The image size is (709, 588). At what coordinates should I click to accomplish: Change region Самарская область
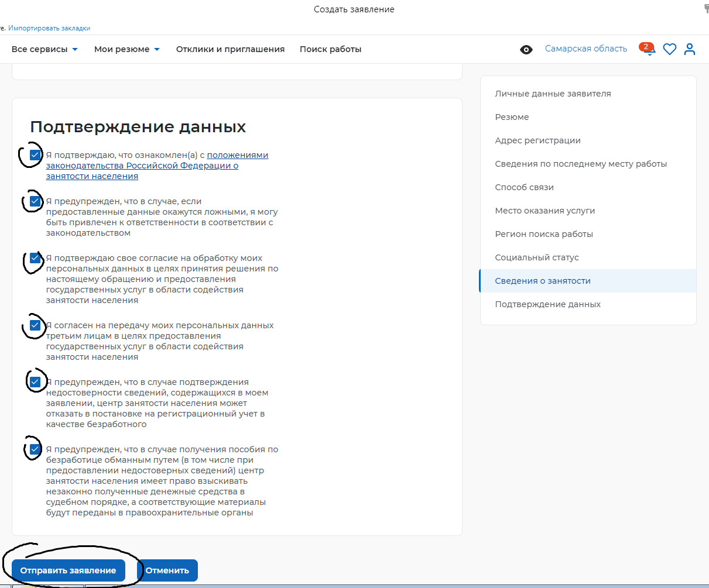586,49
